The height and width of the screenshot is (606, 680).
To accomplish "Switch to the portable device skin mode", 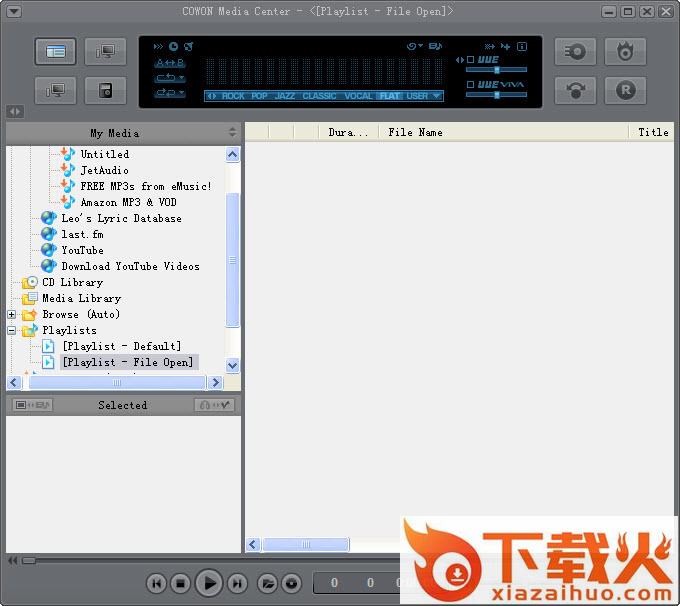I will (x=105, y=91).
